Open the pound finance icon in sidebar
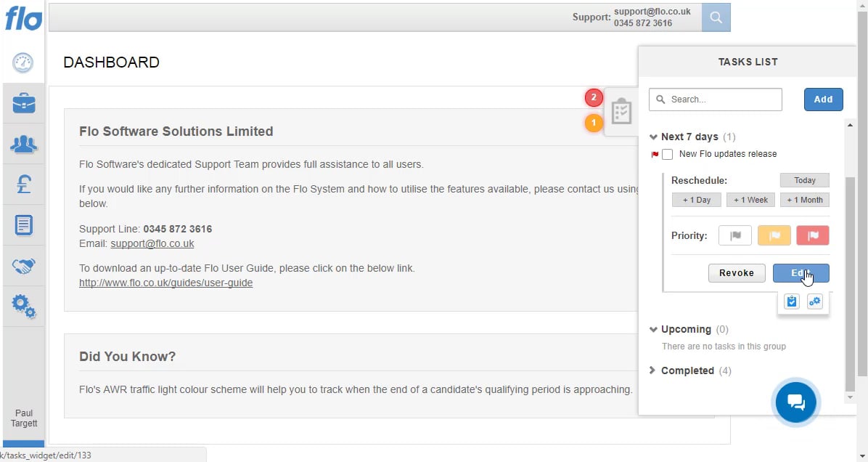The width and height of the screenshot is (868, 462). pos(23,184)
